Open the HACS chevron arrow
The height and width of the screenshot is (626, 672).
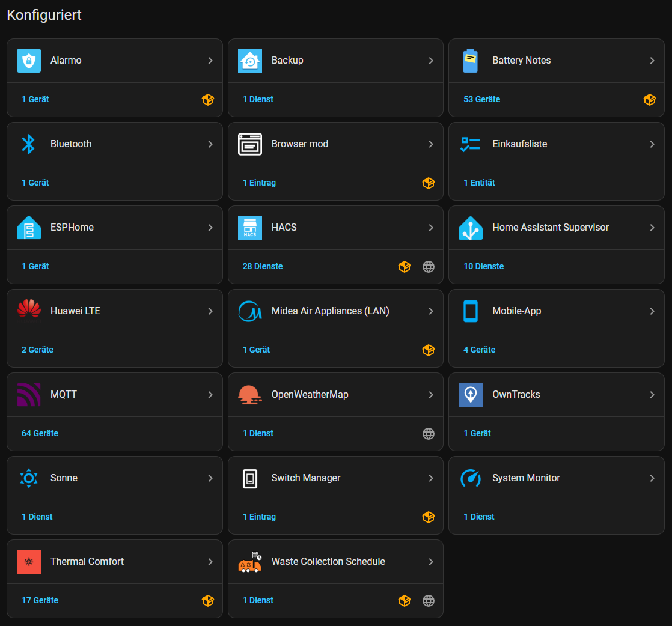(x=431, y=228)
